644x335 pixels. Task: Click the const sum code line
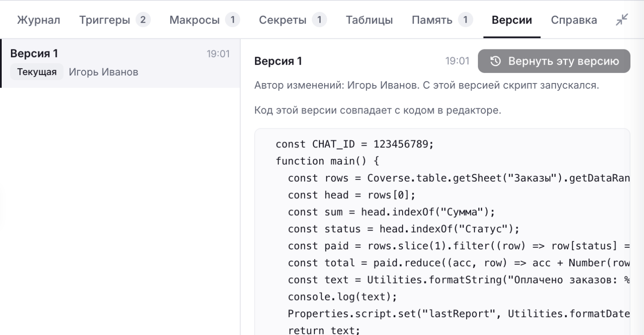pos(391,212)
